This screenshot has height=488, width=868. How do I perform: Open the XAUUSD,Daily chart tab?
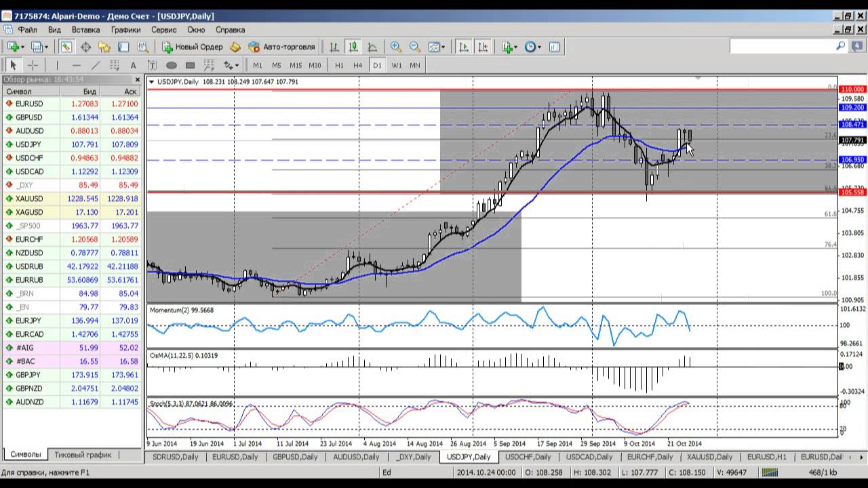pos(709,457)
